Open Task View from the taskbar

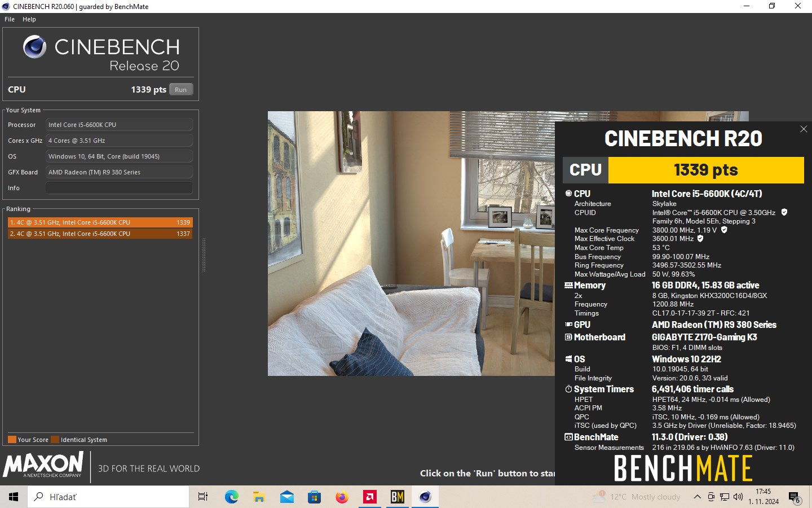[x=203, y=497]
